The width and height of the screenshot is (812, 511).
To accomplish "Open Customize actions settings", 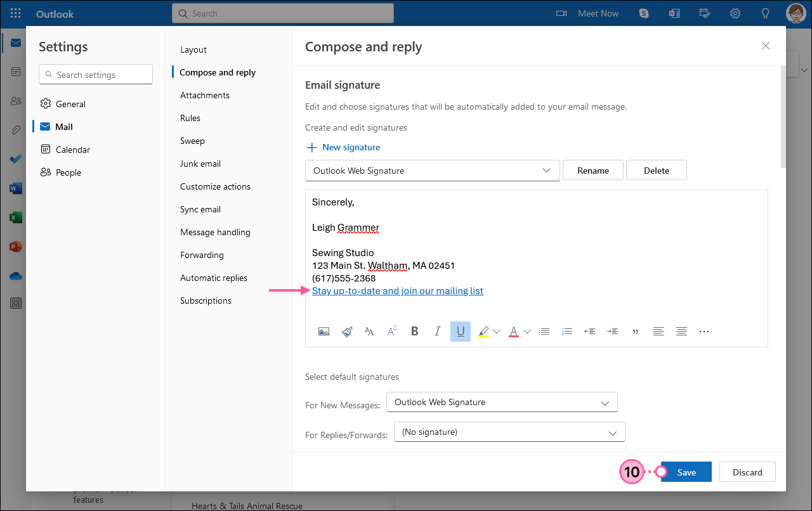I will pos(215,186).
